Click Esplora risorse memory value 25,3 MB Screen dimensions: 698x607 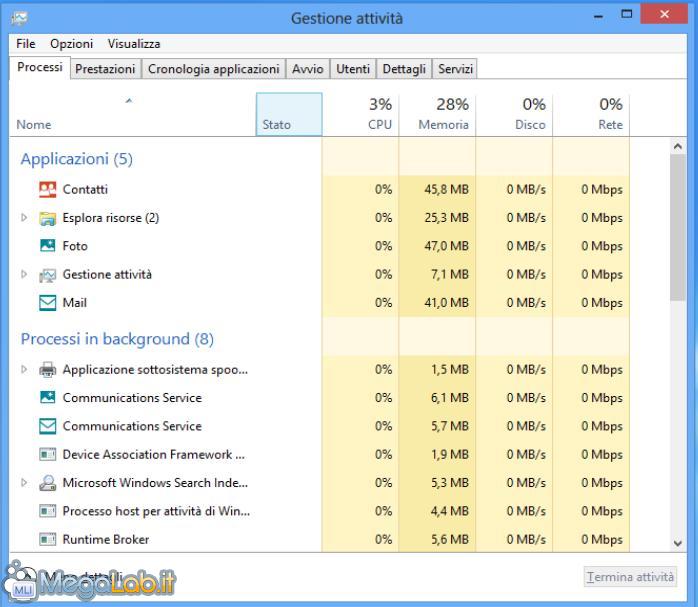(446, 218)
